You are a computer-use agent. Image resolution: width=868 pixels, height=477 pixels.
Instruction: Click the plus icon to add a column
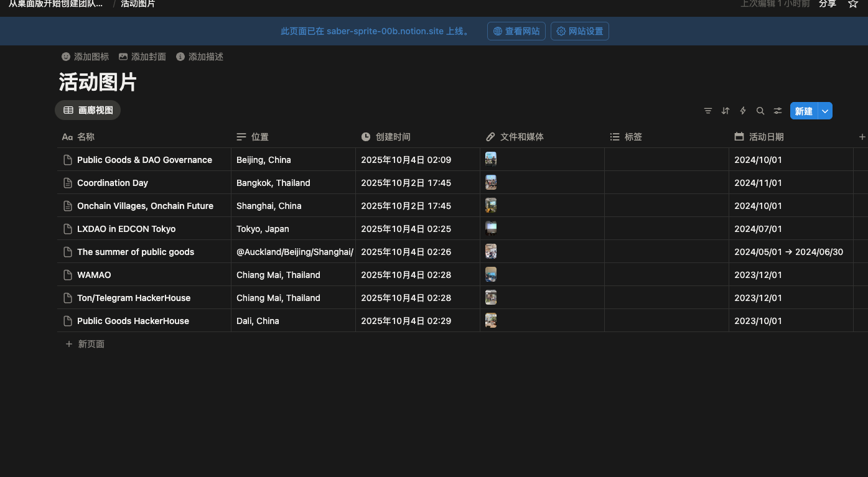[862, 137]
